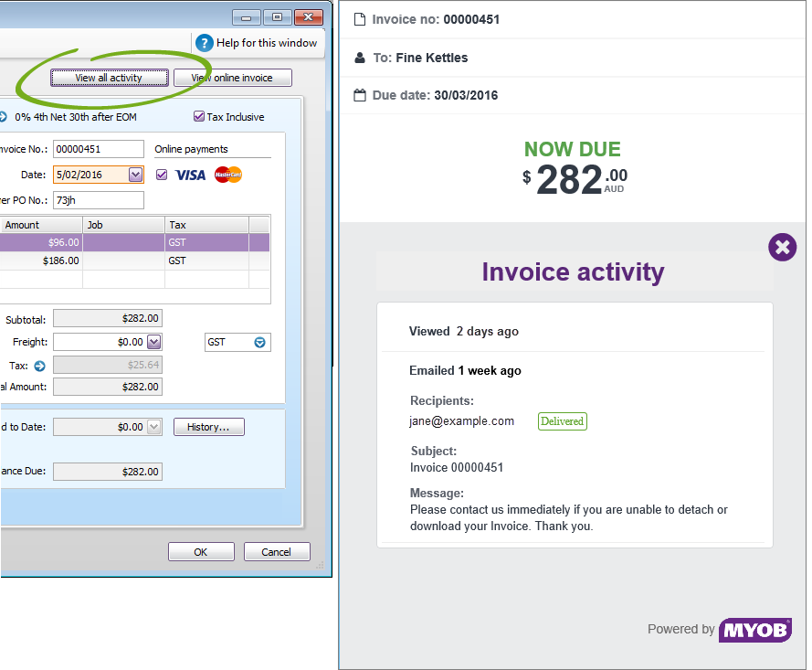
Task: Click the person icon beside To
Action: click(360, 58)
